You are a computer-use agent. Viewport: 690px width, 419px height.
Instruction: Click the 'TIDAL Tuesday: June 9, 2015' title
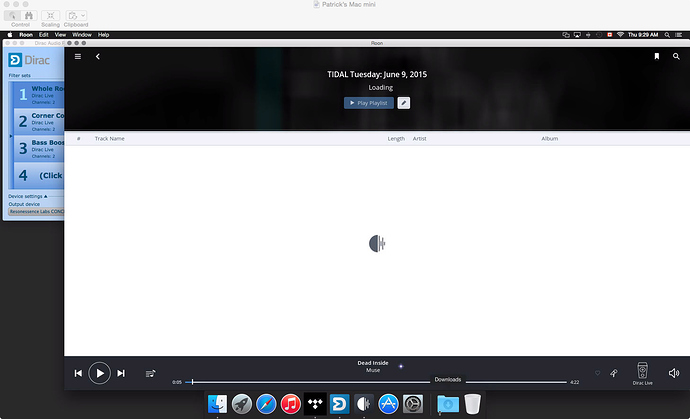point(377,74)
